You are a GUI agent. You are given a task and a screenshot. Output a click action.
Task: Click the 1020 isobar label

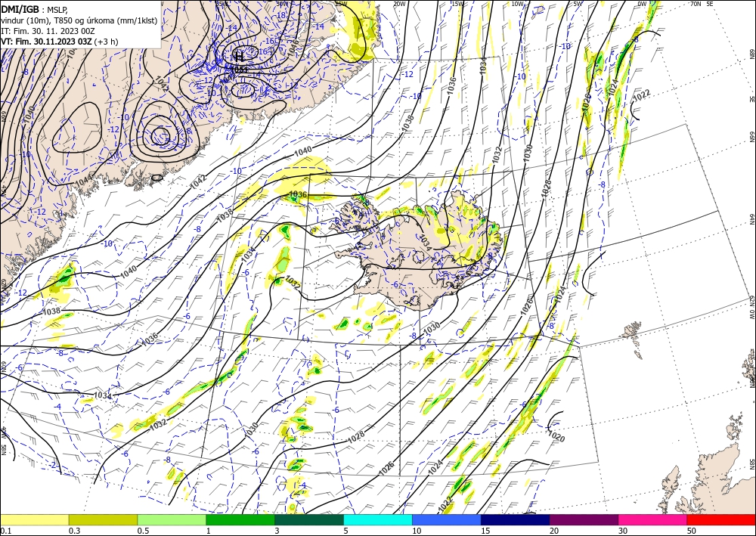click(x=556, y=436)
